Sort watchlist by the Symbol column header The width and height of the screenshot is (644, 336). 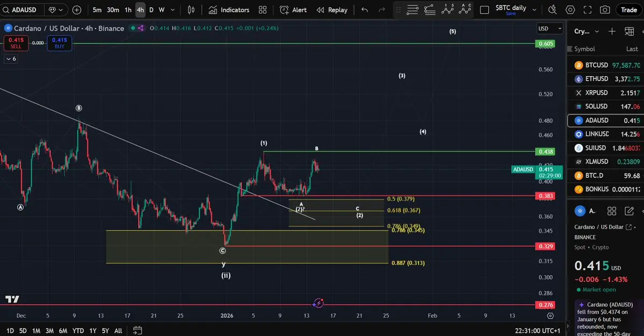pyautogui.click(x=584, y=49)
